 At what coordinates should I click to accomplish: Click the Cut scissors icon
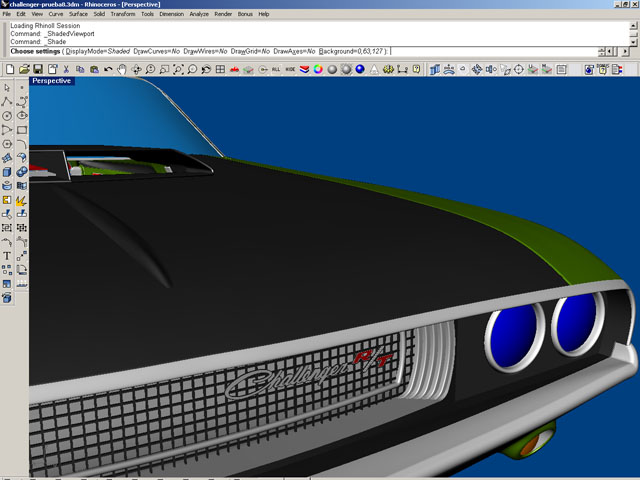(66, 69)
